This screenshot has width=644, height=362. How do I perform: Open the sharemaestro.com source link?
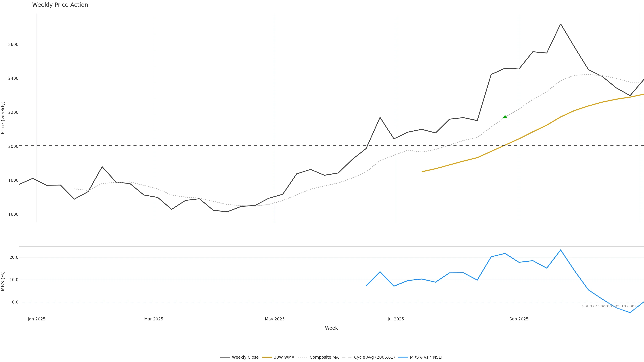(609, 306)
